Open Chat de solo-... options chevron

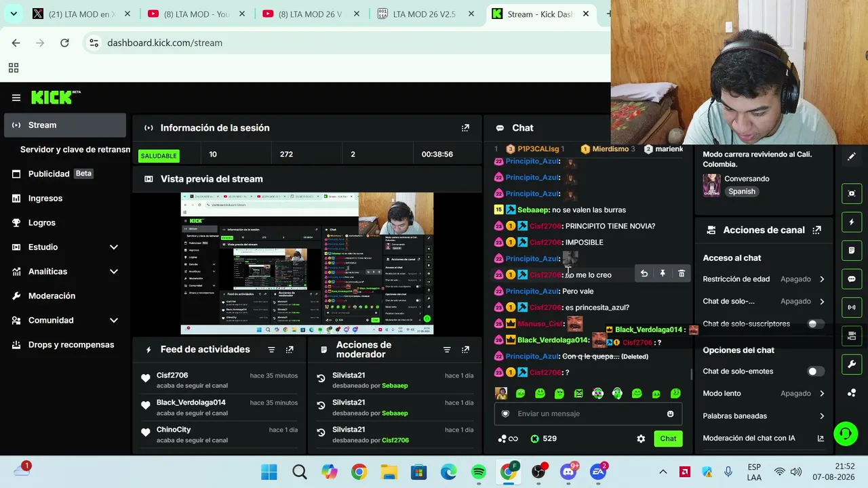[822, 302]
